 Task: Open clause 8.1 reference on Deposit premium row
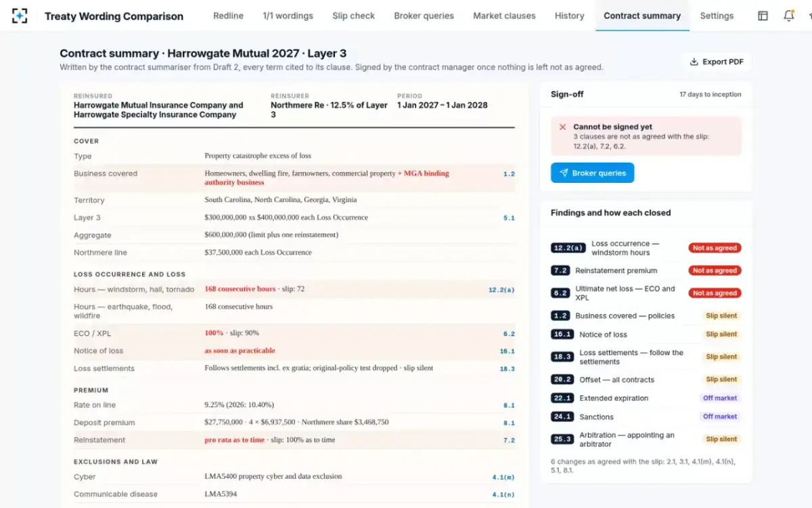[x=509, y=423]
